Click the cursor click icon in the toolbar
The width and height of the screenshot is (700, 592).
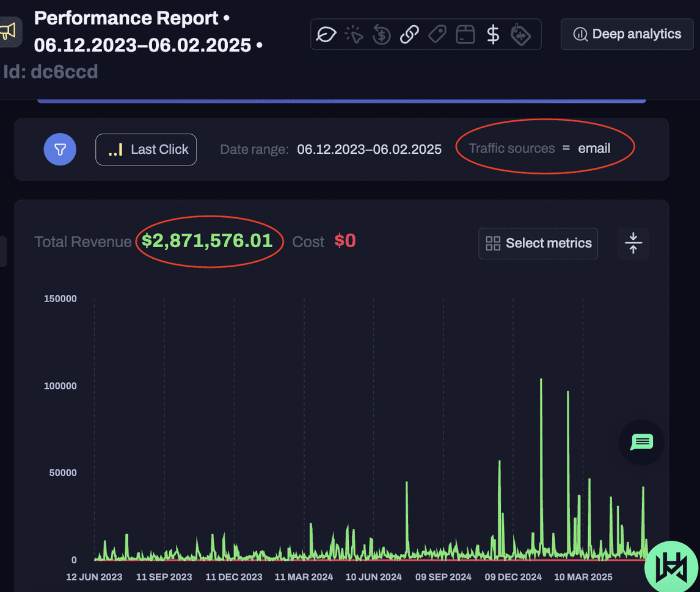point(354,34)
